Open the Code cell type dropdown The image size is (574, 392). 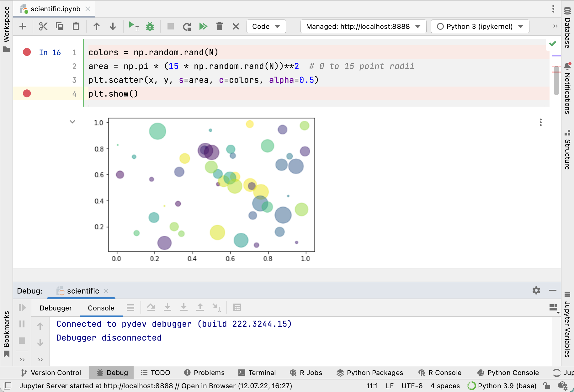point(266,27)
